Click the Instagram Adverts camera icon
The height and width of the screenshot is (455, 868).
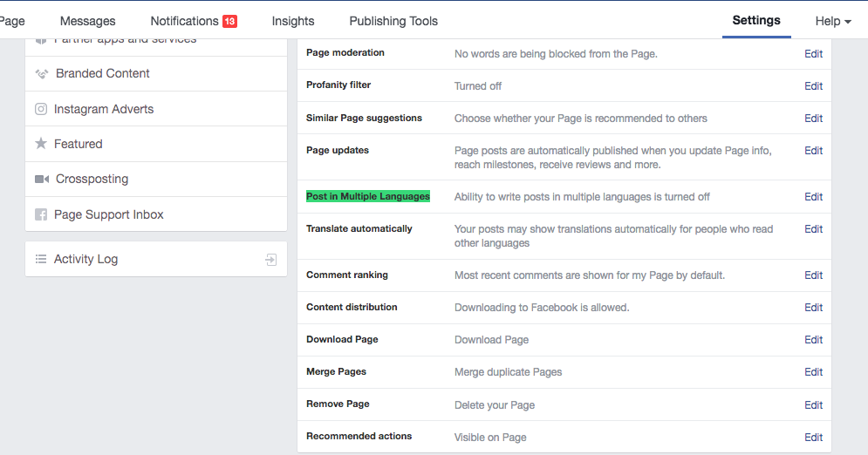click(41, 109)
